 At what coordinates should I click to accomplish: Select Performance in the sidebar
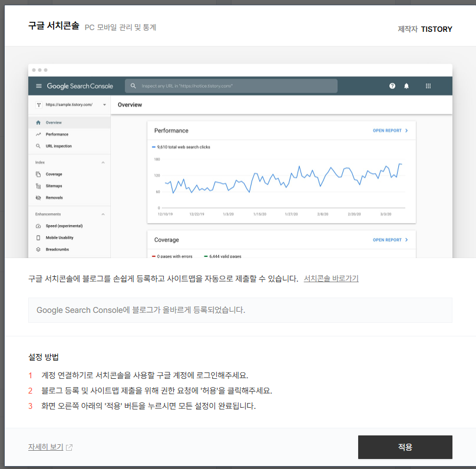pyautogui.click(x=69, y=134)
